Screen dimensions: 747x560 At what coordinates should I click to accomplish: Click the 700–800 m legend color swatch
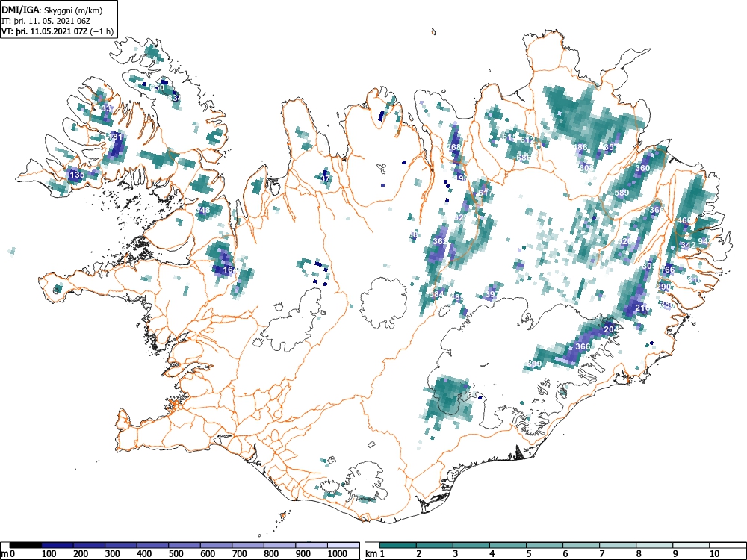(x=249, y=545)
